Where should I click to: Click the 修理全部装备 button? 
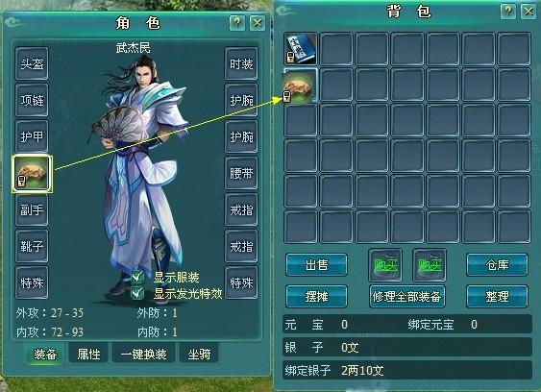tap(407, 296)
